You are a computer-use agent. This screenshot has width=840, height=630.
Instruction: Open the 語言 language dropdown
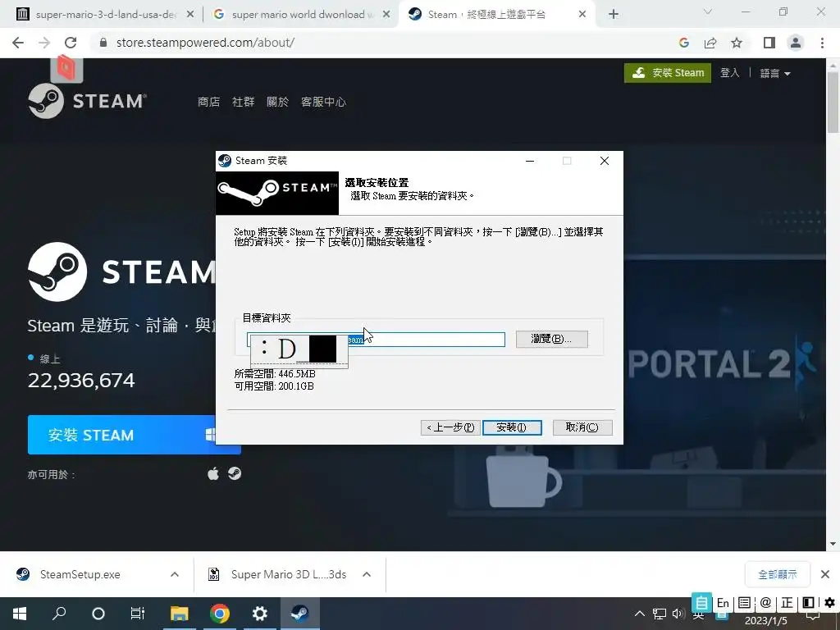point(775,73)
